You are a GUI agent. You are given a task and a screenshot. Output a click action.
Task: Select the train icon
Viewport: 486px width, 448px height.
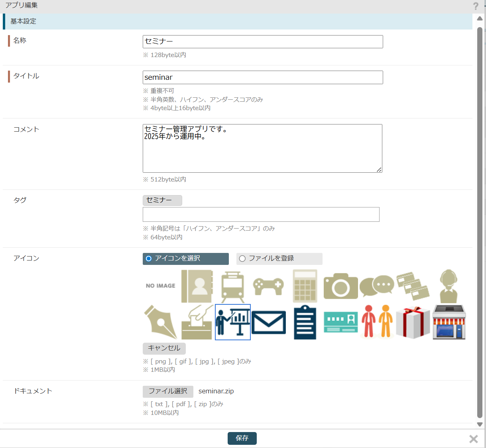coord(233,286)
